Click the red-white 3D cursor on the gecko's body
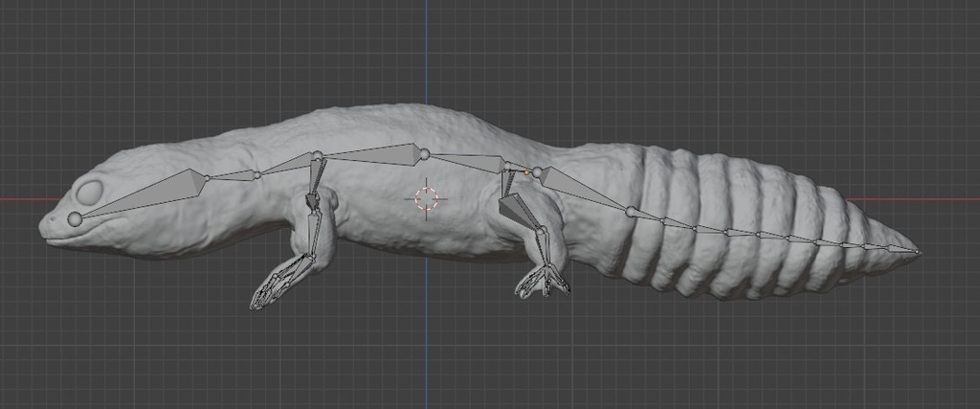The image size is (980, 409). pyautogui.click(x=426, y=199)
